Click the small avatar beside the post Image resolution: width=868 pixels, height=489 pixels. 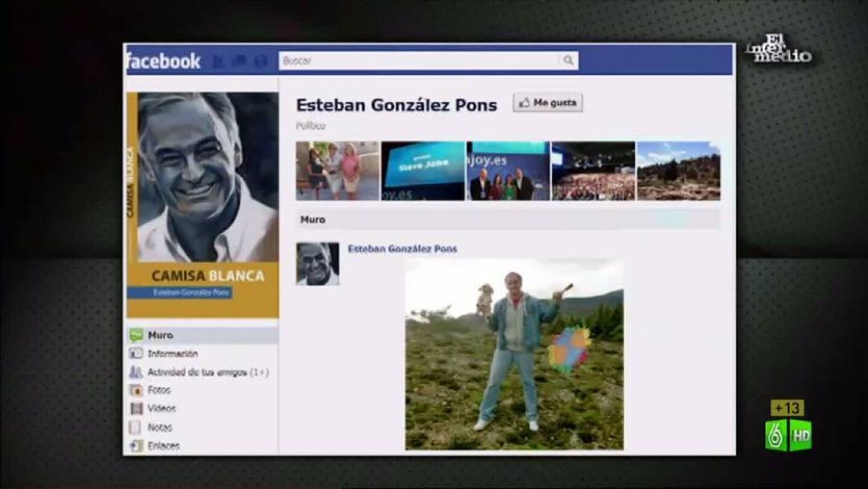click(317, 264)
